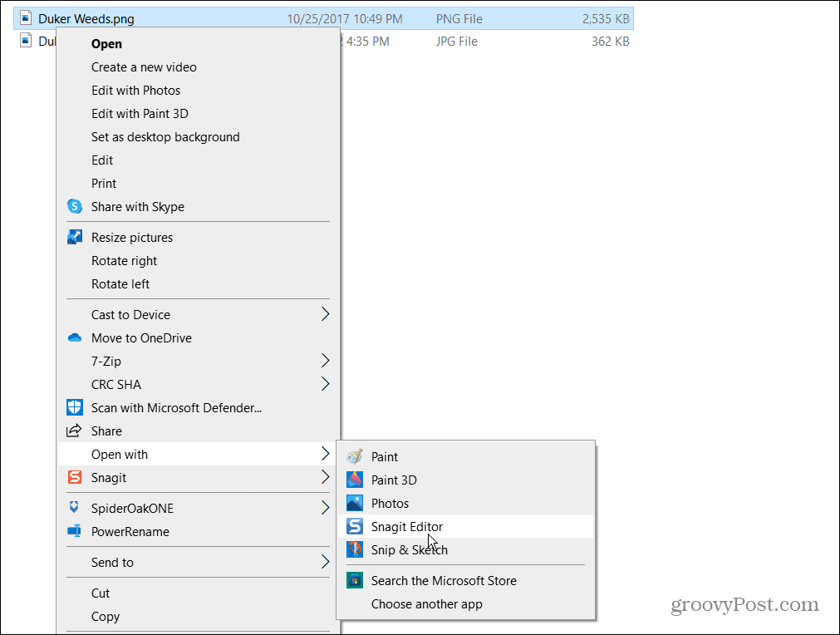
Task: Expand the CRC SHA submenu
Action: click(x=327, y=384)
